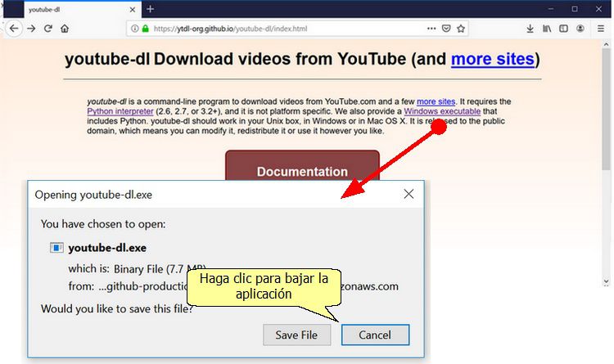614x364 pixels.
Task: Cancel the youtube-dl.exe download dialog
Action: tap(375, 335)
